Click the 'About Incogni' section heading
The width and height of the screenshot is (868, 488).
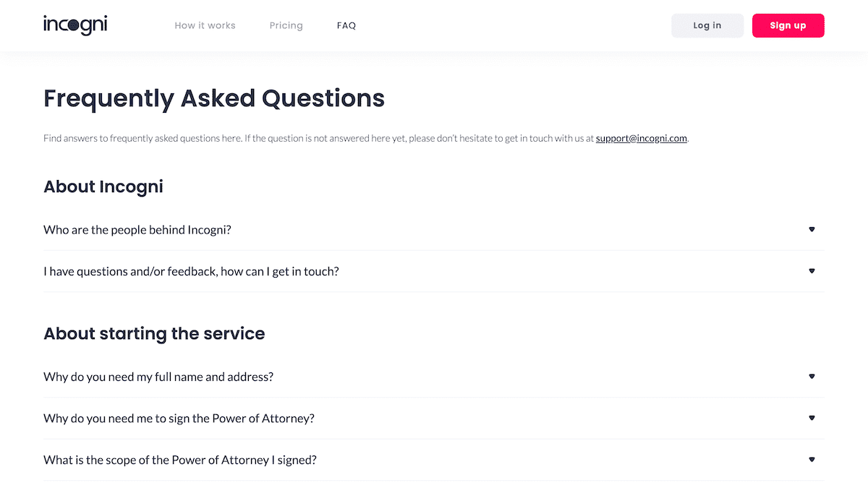coord(103,187)
